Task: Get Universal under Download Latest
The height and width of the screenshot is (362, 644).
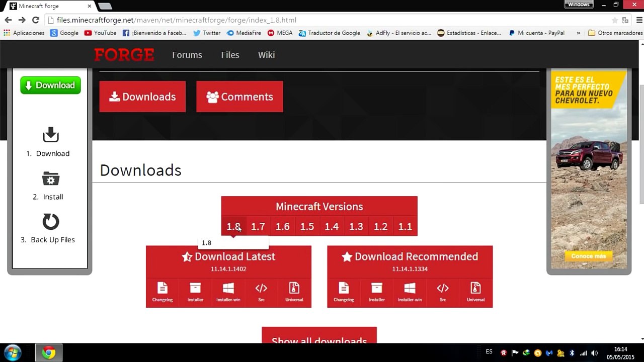Action: pos(294,292)
